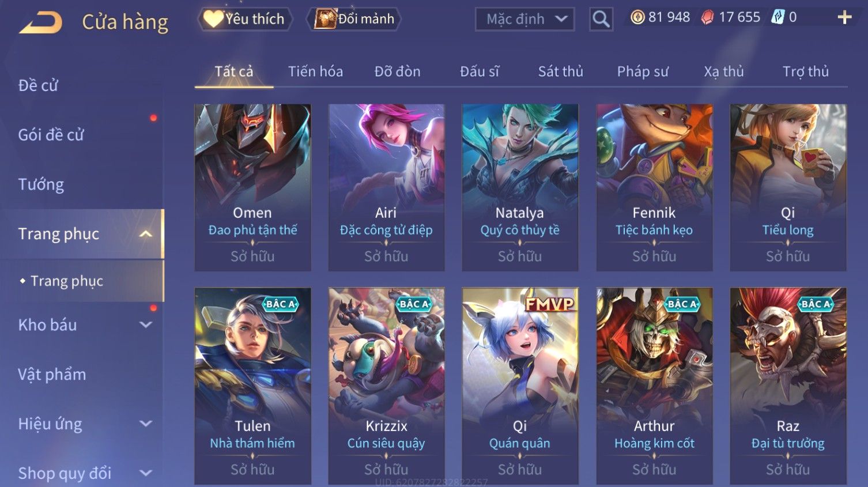
Task: Select Qi Quán quân FMVP skin
Action: click(520, 386)
